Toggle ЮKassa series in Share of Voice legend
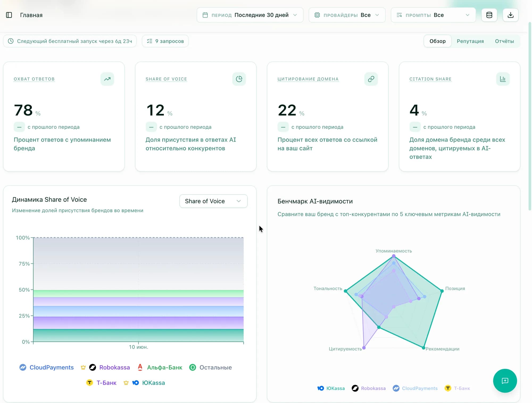 [144, 383]
